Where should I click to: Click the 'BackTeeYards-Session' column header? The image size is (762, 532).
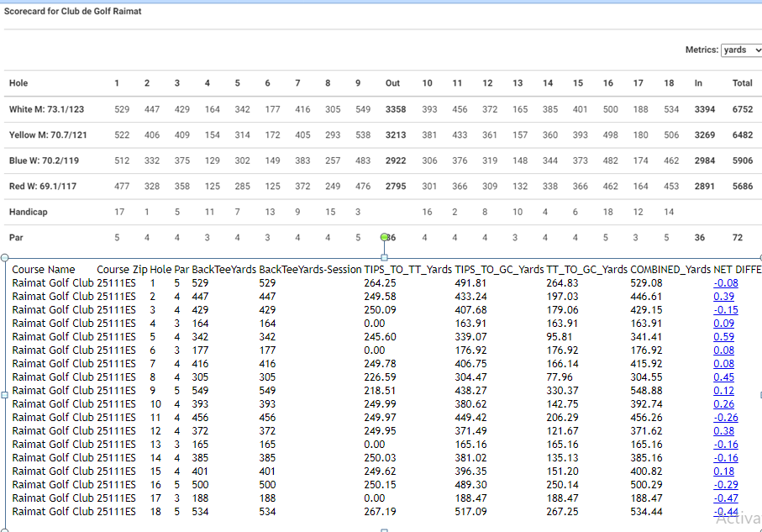[310, 270]
